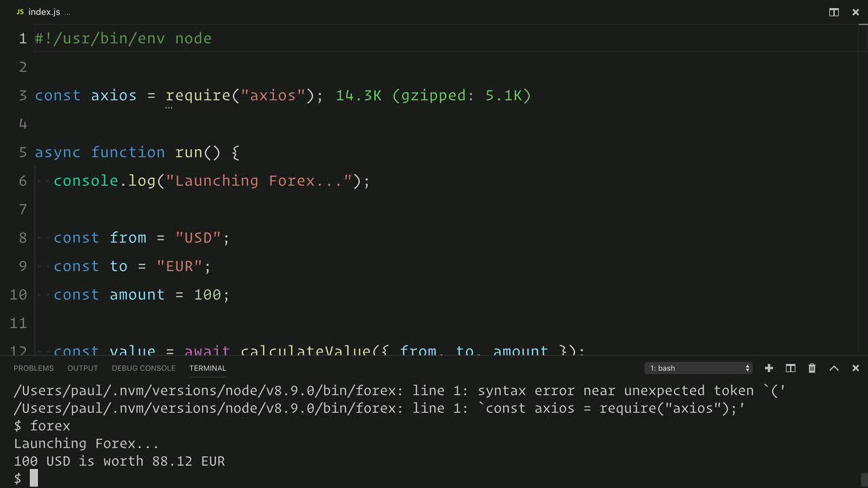Switch to the OUTPUT tab
The image size is (868, 488).
[x=82, y=368]
